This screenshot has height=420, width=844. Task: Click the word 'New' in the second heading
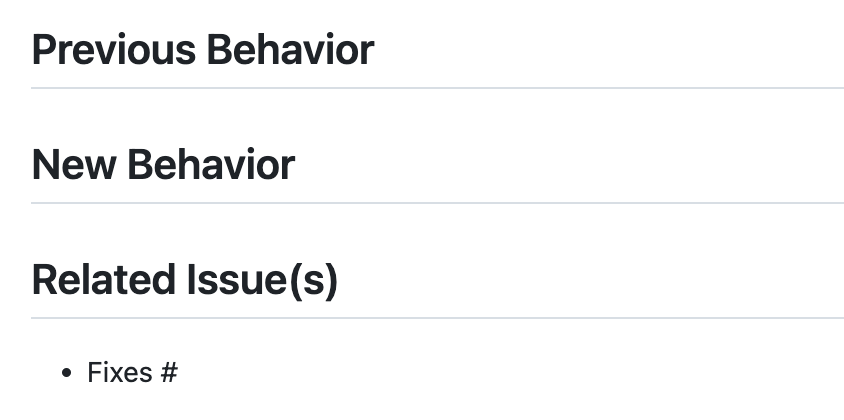click(x=74, y=165)
